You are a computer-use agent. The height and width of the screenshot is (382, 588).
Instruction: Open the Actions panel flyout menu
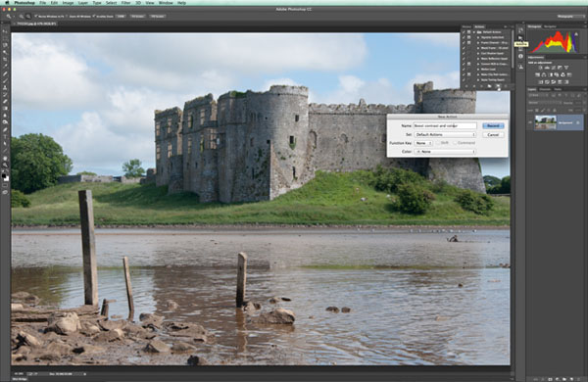[x=513, y=26]
